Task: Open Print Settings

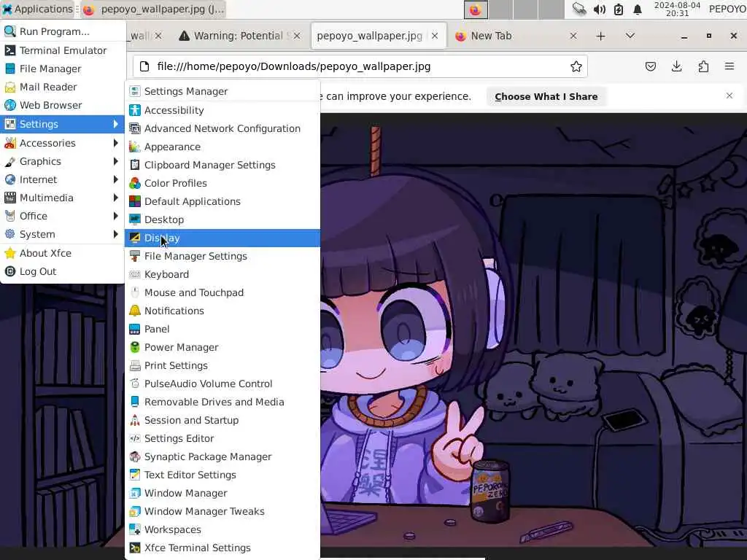Action: point(222,366)
